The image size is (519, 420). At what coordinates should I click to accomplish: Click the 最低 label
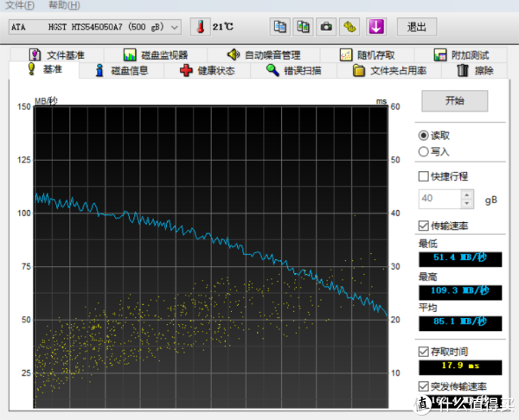coord(427,244)
